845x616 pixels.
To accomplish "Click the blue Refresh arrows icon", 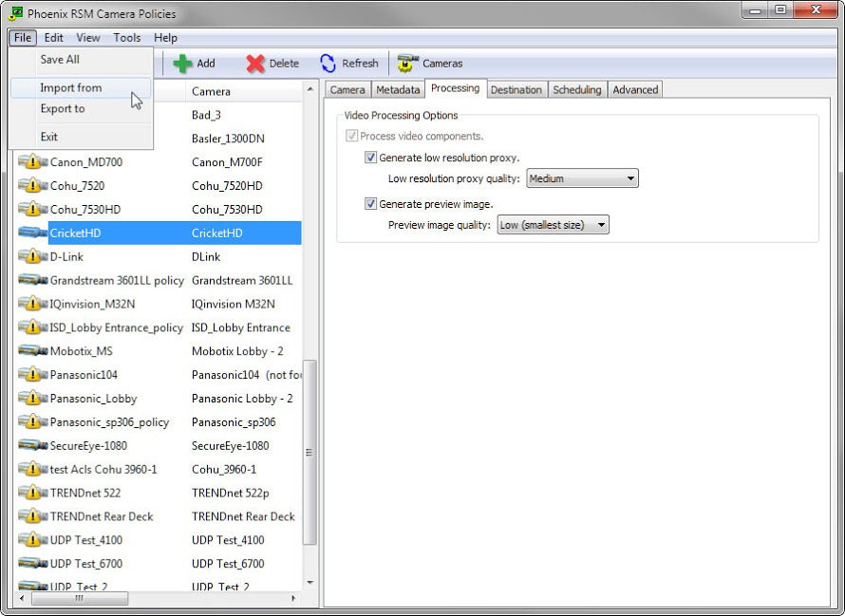I will (328, 64).
